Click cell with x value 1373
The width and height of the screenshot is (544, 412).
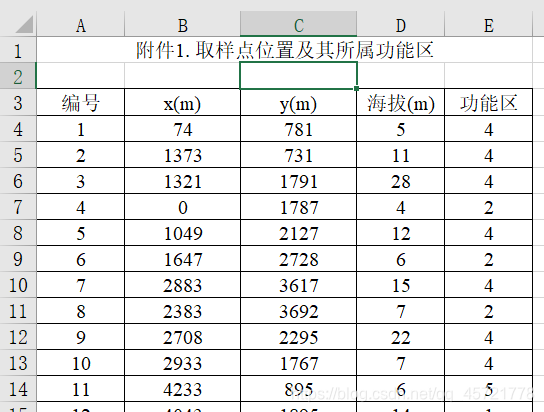click(182, 154)
